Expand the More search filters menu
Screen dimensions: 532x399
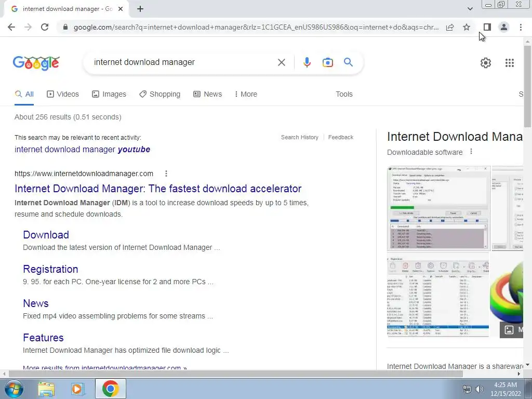coord(246,95)
